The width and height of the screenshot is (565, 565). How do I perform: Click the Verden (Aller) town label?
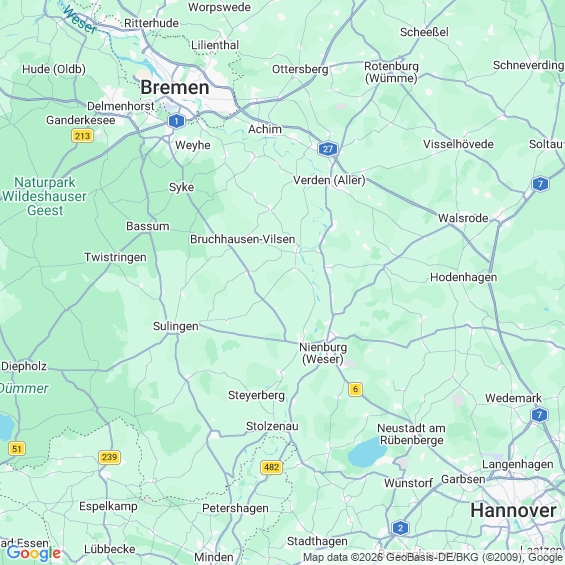coord(329,180)
